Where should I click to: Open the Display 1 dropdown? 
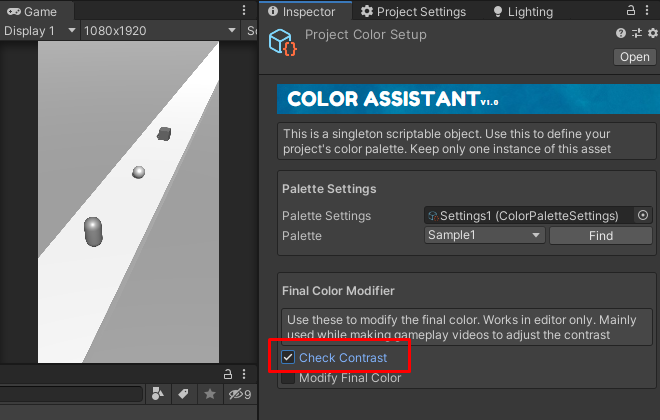(x=40, y=31)
